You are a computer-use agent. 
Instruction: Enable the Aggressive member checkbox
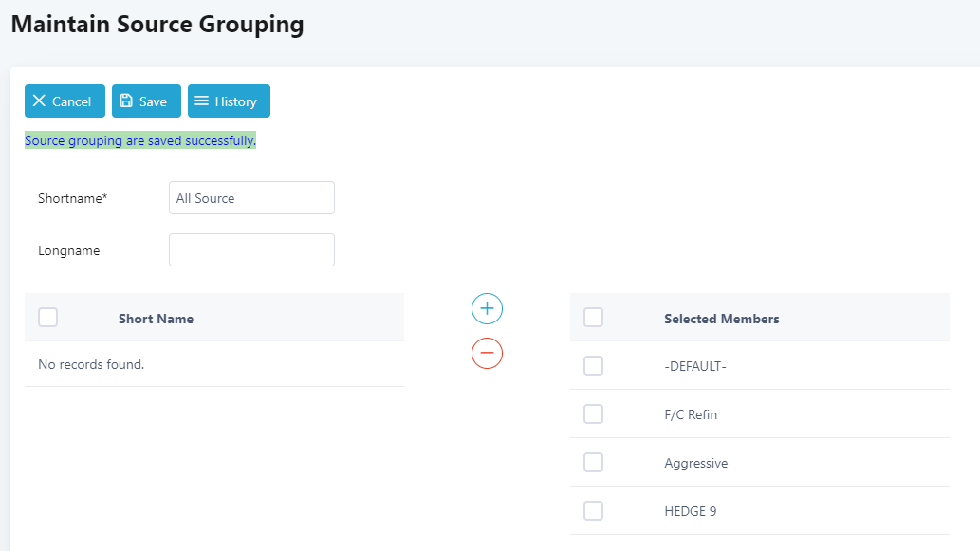click(x=594, y=463)
